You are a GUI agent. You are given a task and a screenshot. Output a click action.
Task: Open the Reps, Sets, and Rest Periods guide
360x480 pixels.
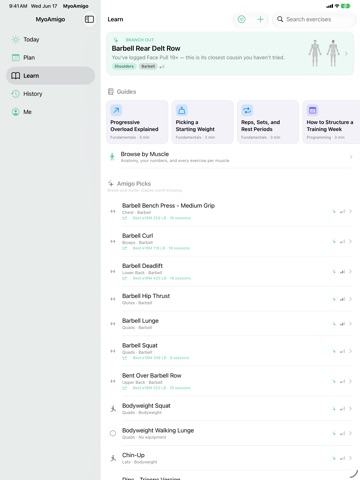click(268, 122)
